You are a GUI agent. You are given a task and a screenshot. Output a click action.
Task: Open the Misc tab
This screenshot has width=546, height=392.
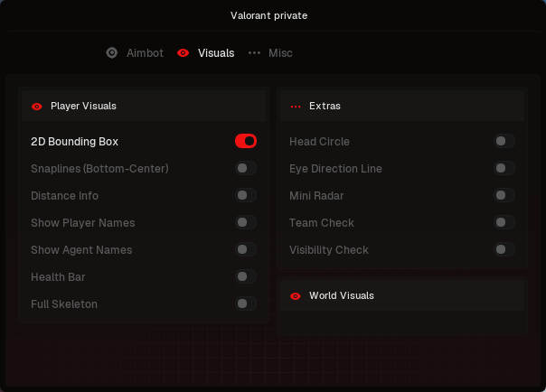coord(280,53)
